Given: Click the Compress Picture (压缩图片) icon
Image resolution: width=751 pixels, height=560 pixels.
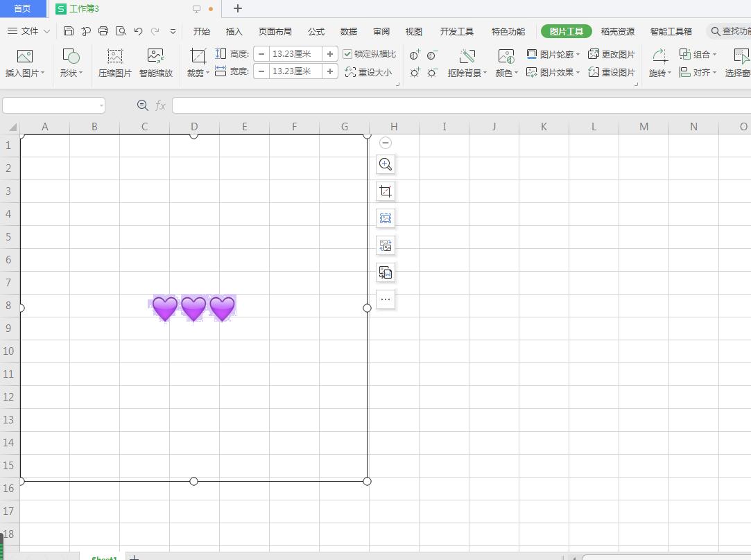Looking at the screenshot, I should pyautogui.click(x=114, y=56).
